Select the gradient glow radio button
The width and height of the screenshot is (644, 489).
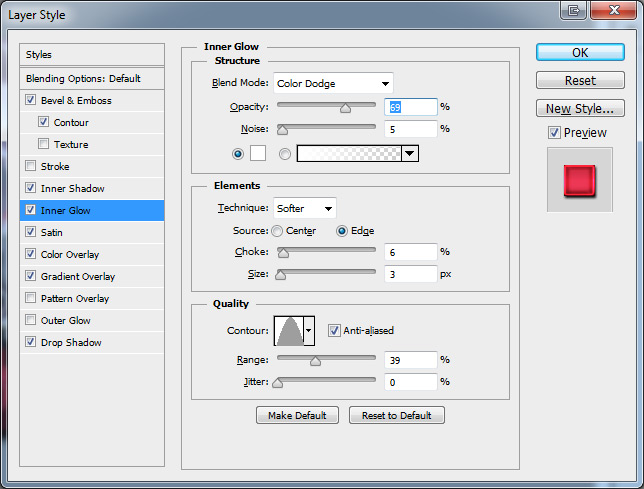286,154
